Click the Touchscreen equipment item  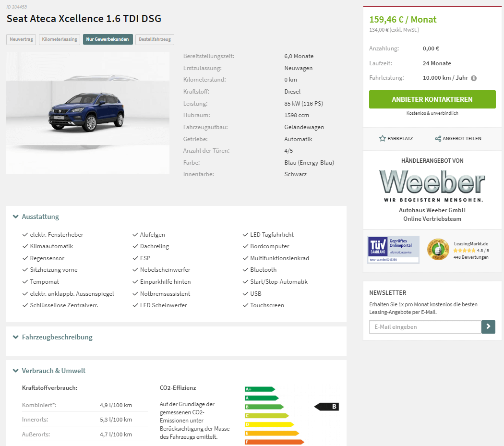point(267,305)
